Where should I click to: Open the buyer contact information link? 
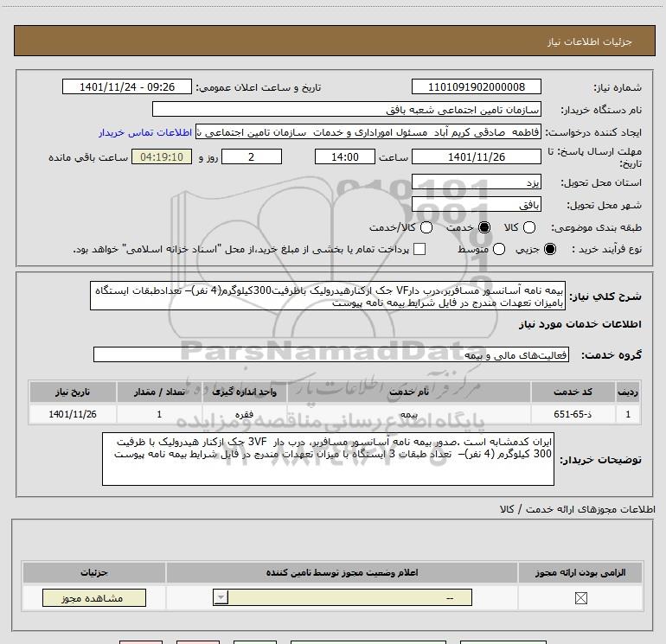coord(145,132)
